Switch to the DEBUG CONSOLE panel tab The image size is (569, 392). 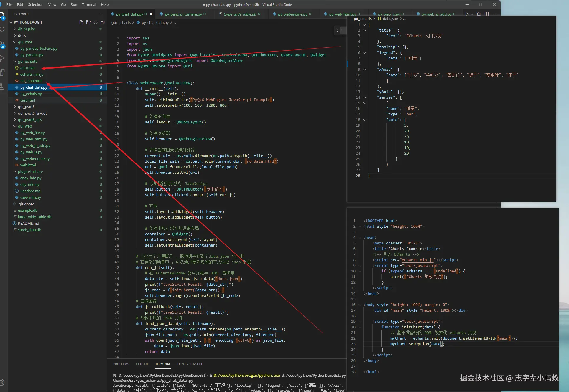(x=190, y=364)
